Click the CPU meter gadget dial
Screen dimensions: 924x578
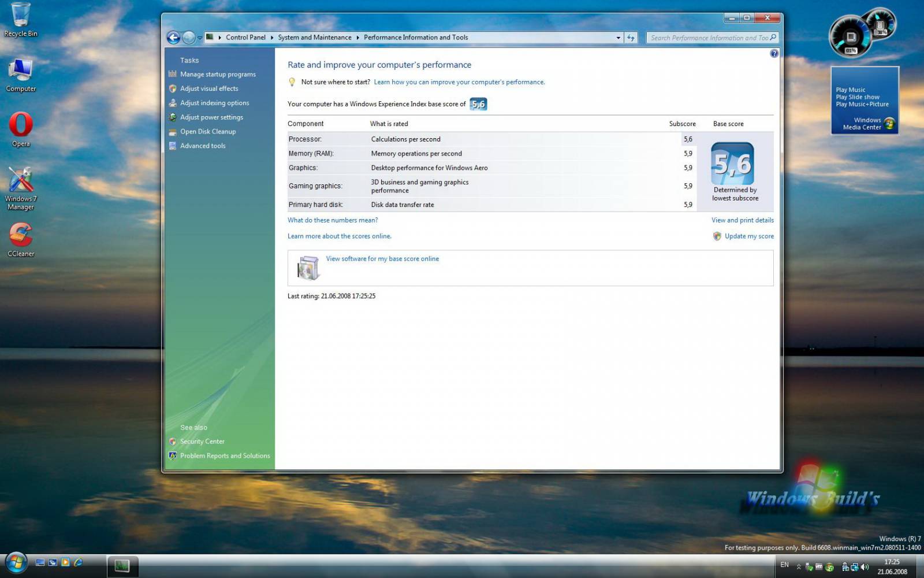click(851, 36)
